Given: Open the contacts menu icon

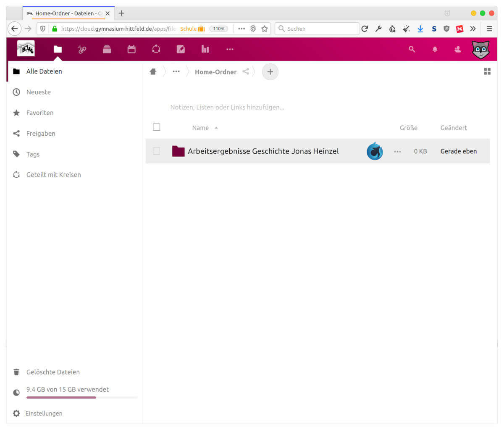Looking at the screenshot, I should 457,49.
